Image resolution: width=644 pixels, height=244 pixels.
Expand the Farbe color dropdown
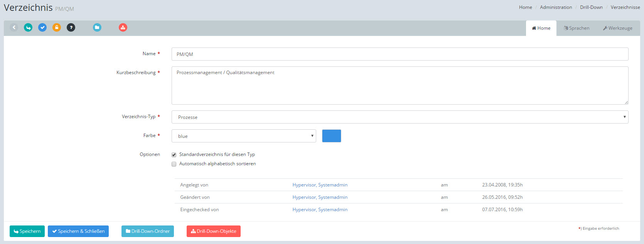pyautogui.click(x=243, y=136)
